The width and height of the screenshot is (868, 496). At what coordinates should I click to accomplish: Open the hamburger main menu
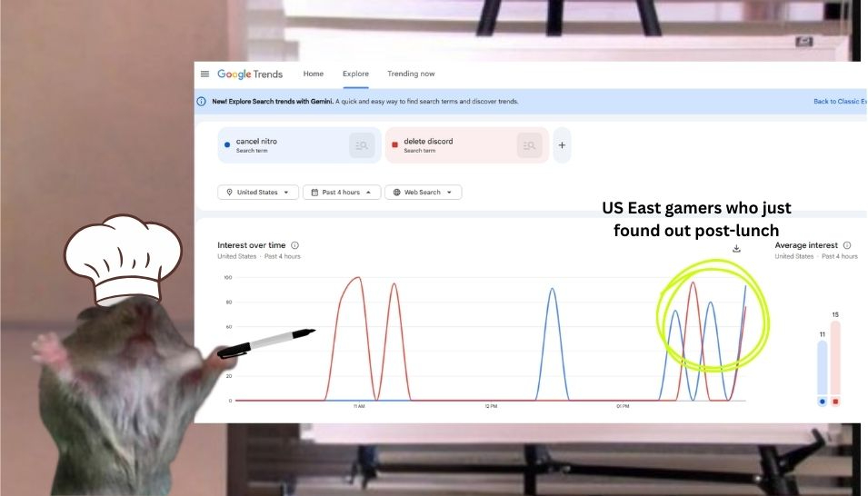coord(205,74)
